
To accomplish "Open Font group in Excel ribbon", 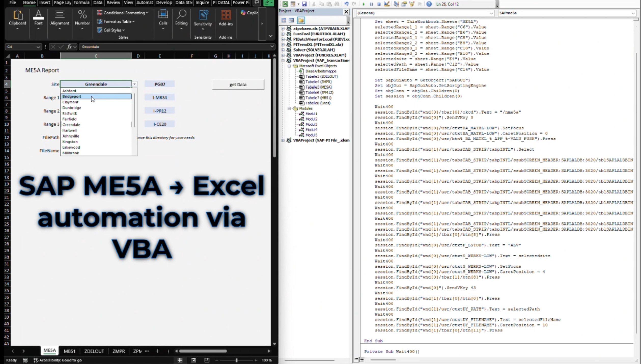I will (38, 20).
